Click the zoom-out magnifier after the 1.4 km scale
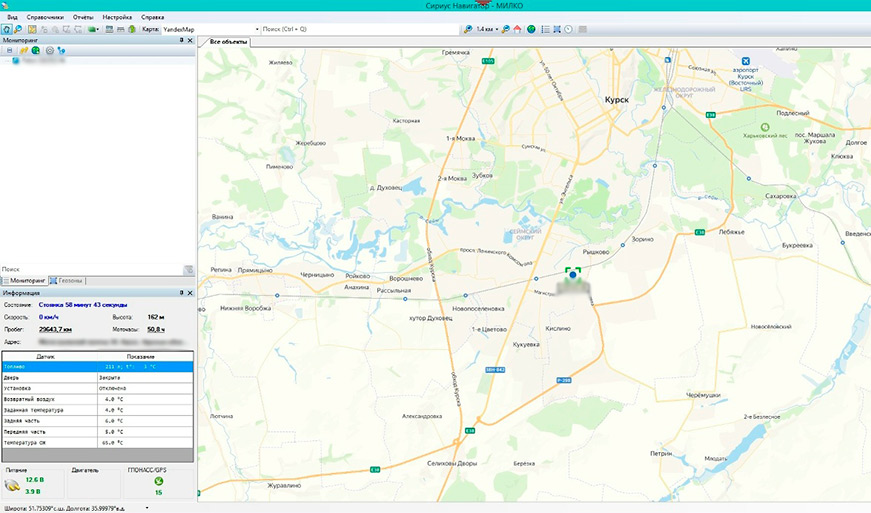 tap(505, 29)
